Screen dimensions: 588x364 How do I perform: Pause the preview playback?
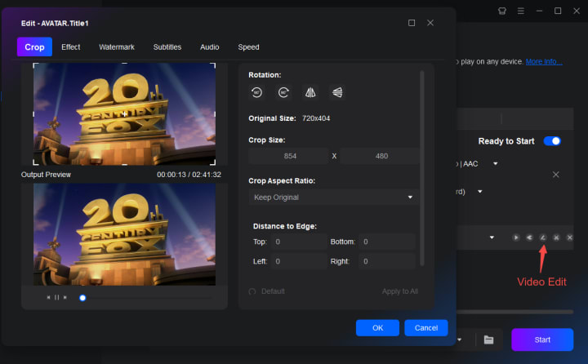coord(56,298)
